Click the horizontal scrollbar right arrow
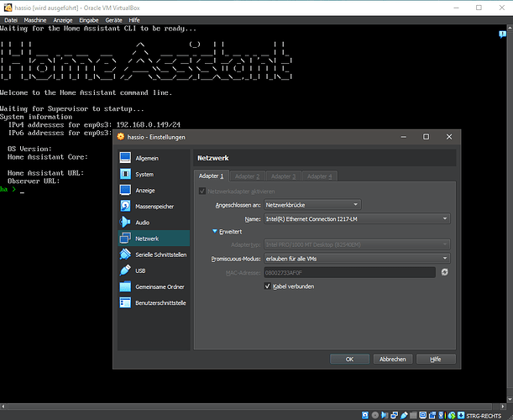 pos(503,407)
